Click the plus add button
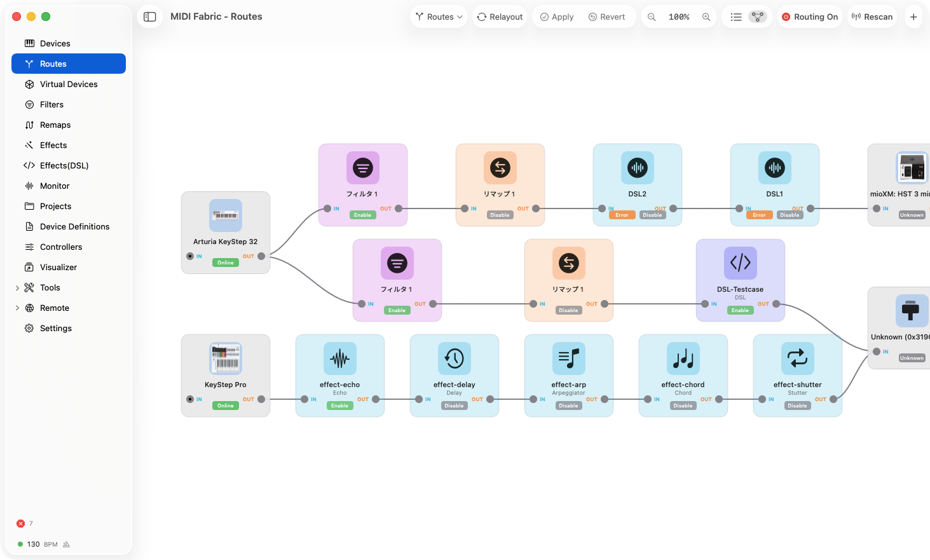This screenshot has height=560, width=930. (x=913, y=17)
